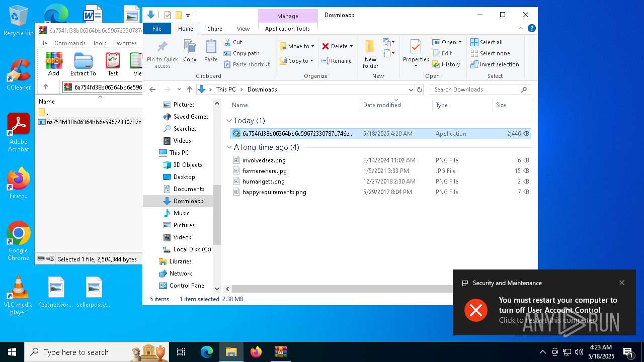Click the Pin to Quick access icon
The height and width of the screenshot is (362, 644).
pyautogui.click(x=162, y=48)
